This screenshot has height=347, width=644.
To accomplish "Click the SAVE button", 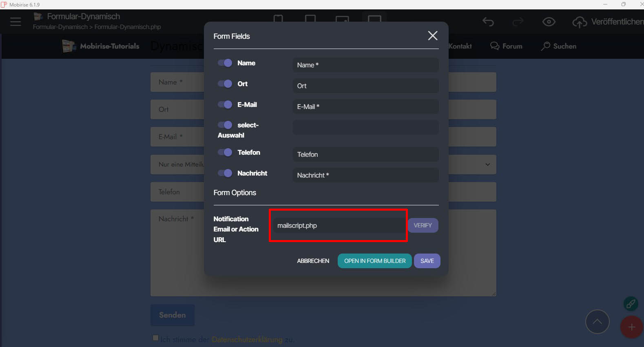I will [x=427, y=261].
